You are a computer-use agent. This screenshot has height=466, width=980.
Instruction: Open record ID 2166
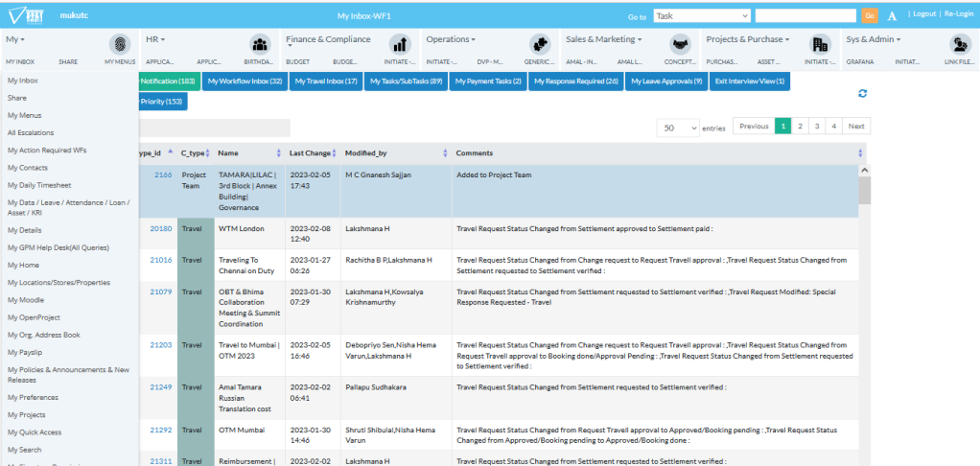tap(163, 175)
